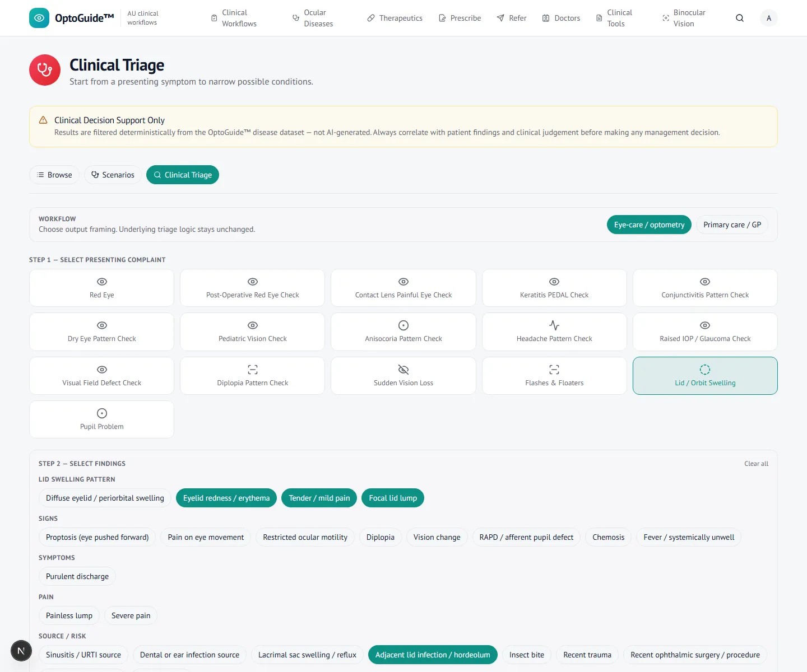Deselect Adjacent lid infection / hordeolum chip
The width and height of the screenshot is (807, 672).
coord(433,655)
